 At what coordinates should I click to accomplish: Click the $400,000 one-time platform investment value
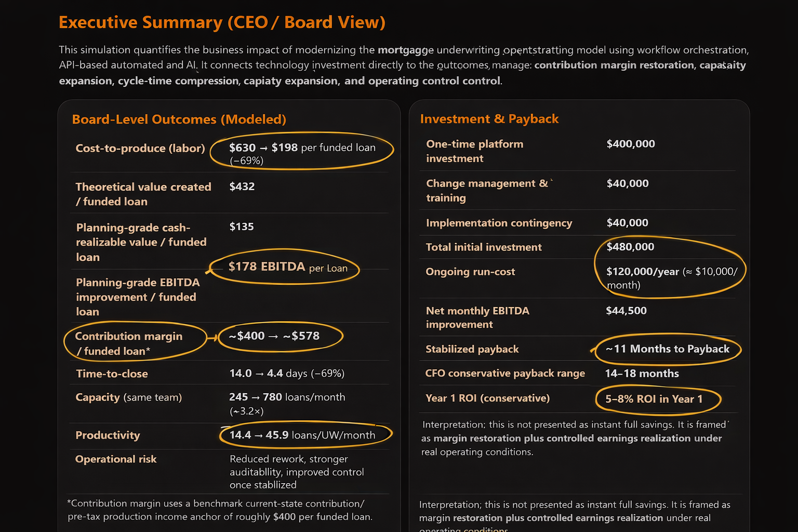631,144
